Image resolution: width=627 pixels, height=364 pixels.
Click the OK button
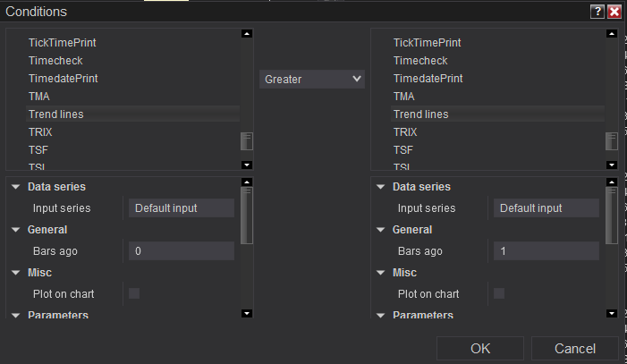(x=480, y=349)
